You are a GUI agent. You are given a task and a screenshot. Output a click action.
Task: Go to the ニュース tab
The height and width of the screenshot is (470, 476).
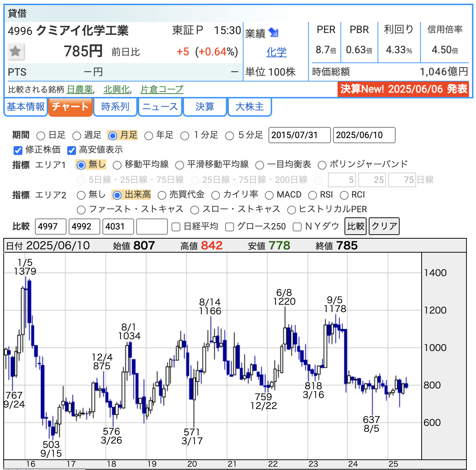(x=160, y=107)
